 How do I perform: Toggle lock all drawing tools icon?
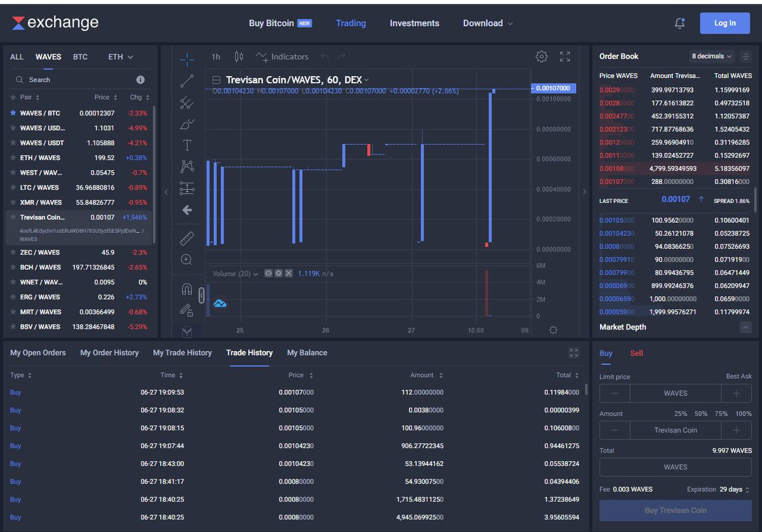[187, 310]
